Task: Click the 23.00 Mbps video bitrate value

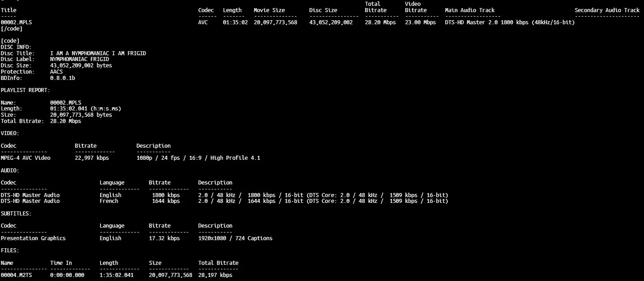Action: (420, 22)
